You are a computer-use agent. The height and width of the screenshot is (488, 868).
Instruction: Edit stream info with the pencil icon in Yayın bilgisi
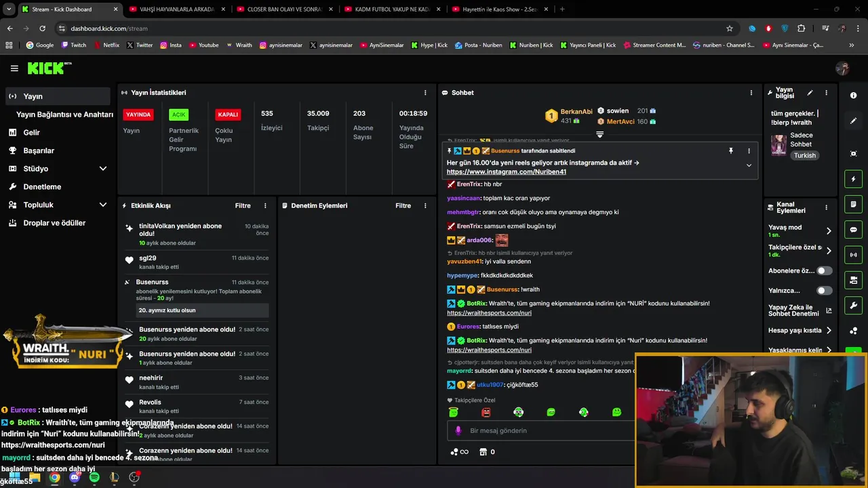pos(810,93)
